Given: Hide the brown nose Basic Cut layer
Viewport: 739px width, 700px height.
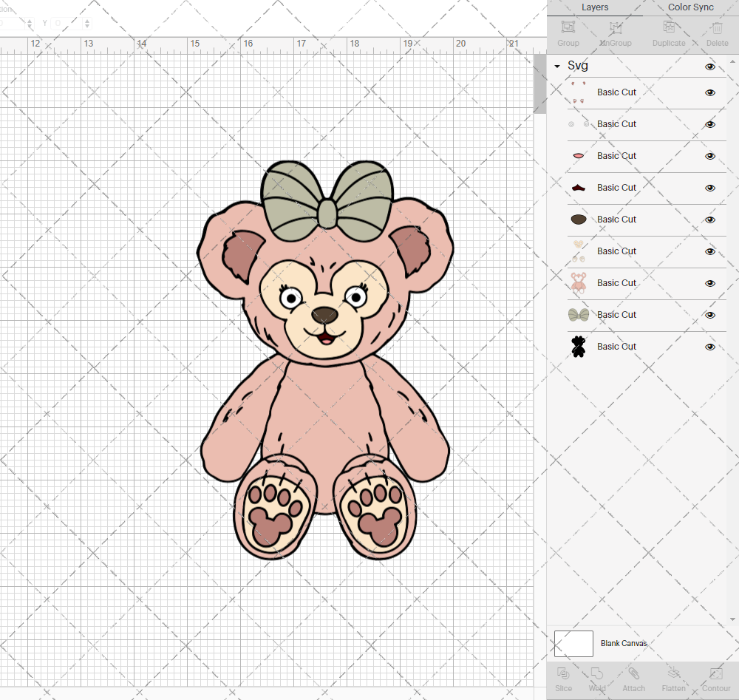Looking at the screenshot, I should click(709, 220).
